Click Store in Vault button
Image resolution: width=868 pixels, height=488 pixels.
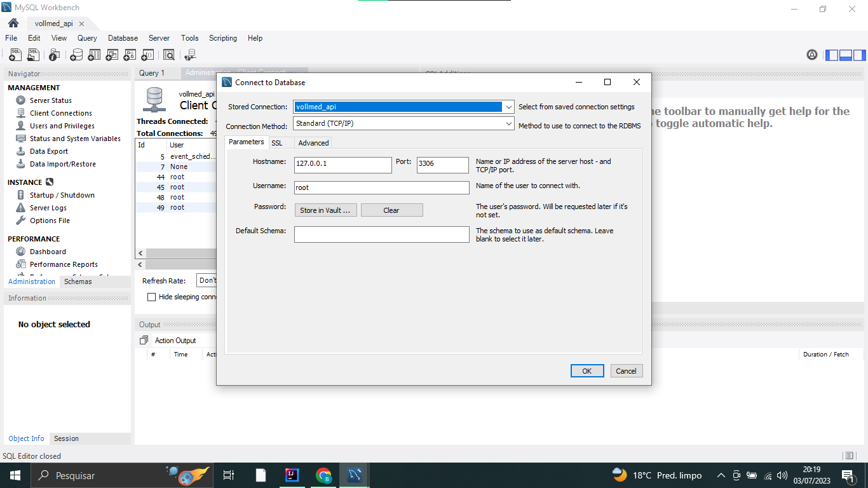(x=326, y=210)
